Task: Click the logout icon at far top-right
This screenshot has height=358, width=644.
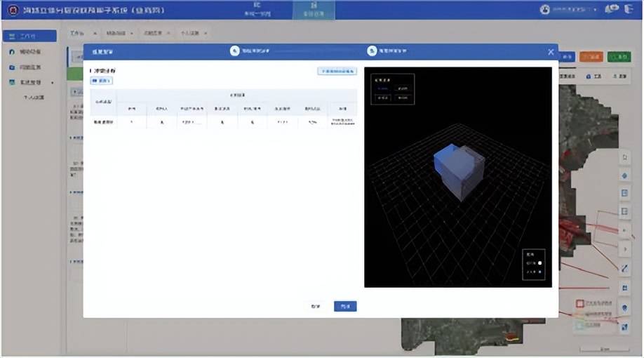Action: [628, 10]
